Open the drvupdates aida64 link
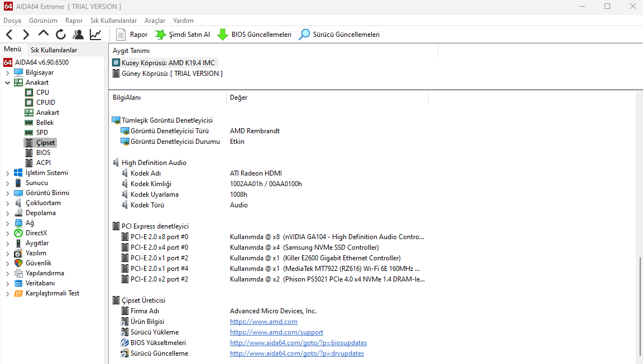Screen dimensions: 643x364 tap(297, 354)
